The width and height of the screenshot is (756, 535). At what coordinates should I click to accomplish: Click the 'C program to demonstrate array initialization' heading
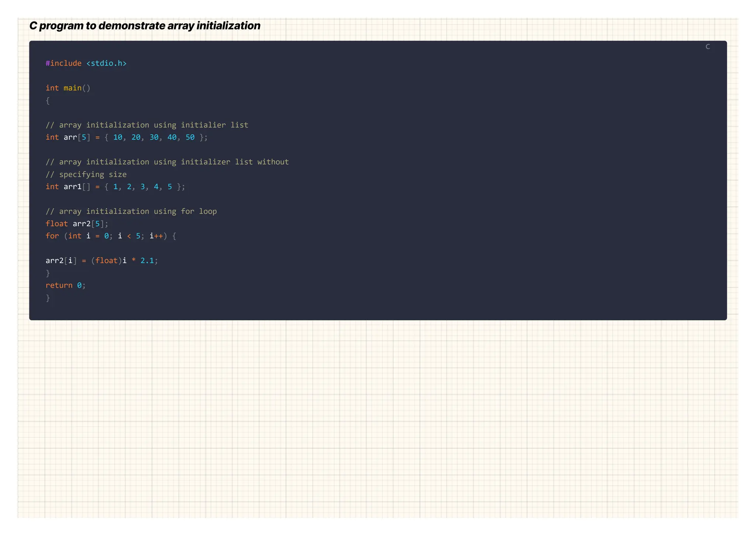click(145, 26)
